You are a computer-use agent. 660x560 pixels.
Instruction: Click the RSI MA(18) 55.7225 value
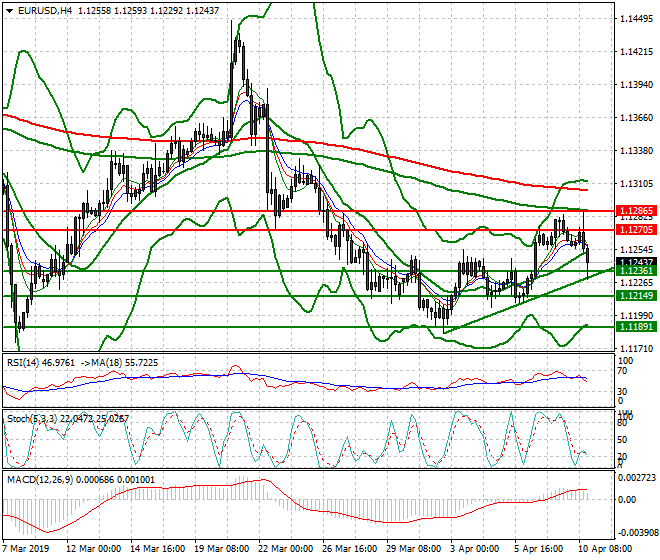click(x=119, y=363)
